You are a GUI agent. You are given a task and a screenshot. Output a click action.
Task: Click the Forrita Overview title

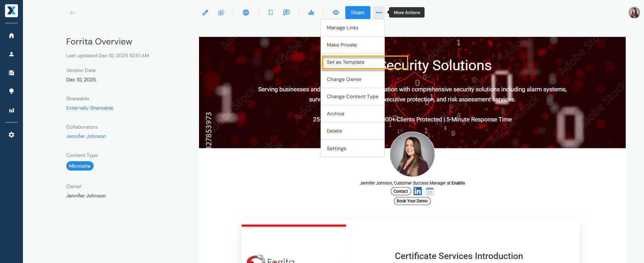(99, 42)
